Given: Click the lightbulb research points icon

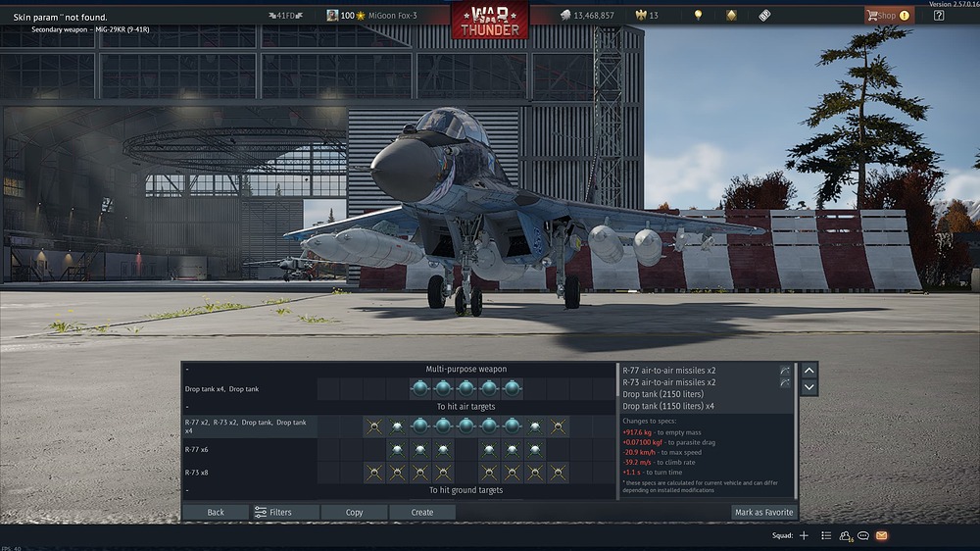Looking at the screenshot, I should click(x=698, y=15).
